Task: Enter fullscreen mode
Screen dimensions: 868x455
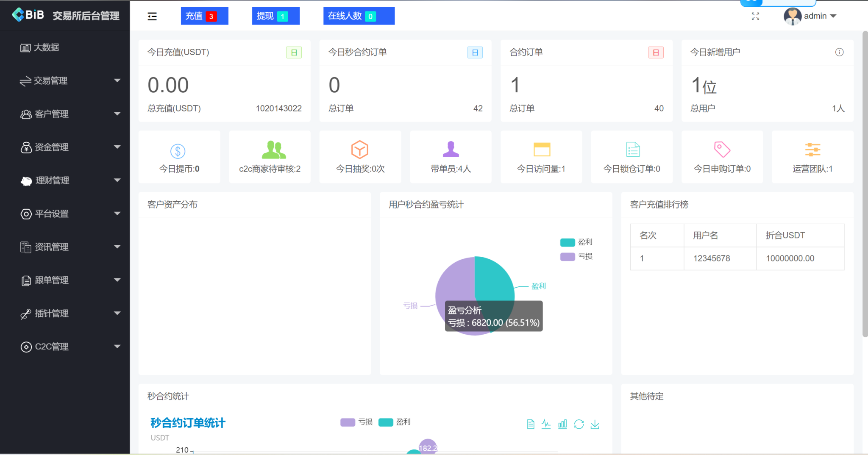Action: 756,16
